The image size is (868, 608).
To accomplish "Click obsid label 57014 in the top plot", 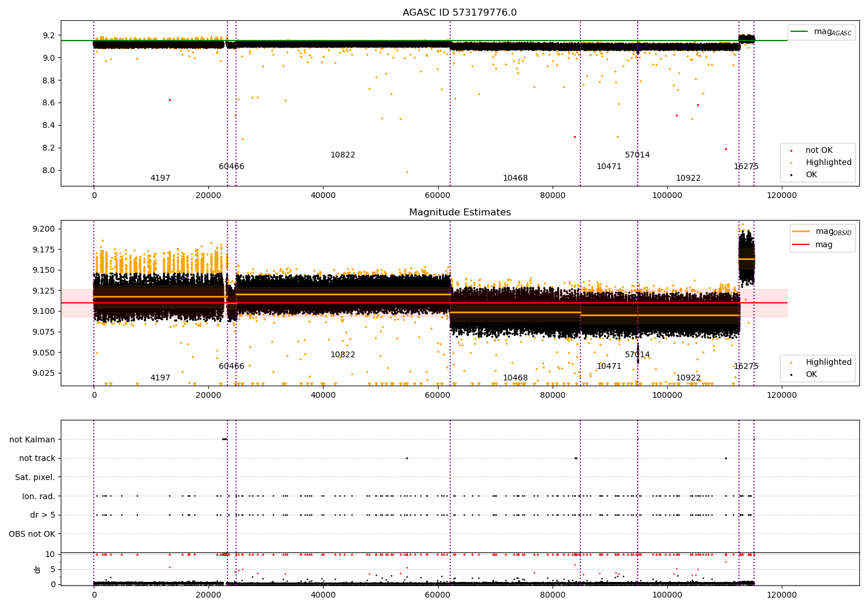I will point(637,155).
